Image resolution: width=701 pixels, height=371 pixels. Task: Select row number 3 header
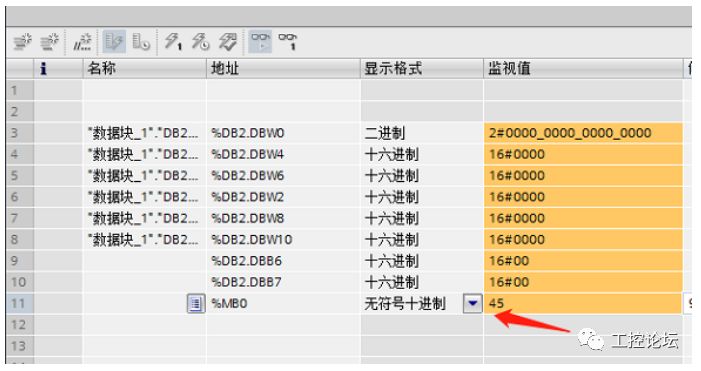pos(20,133)
